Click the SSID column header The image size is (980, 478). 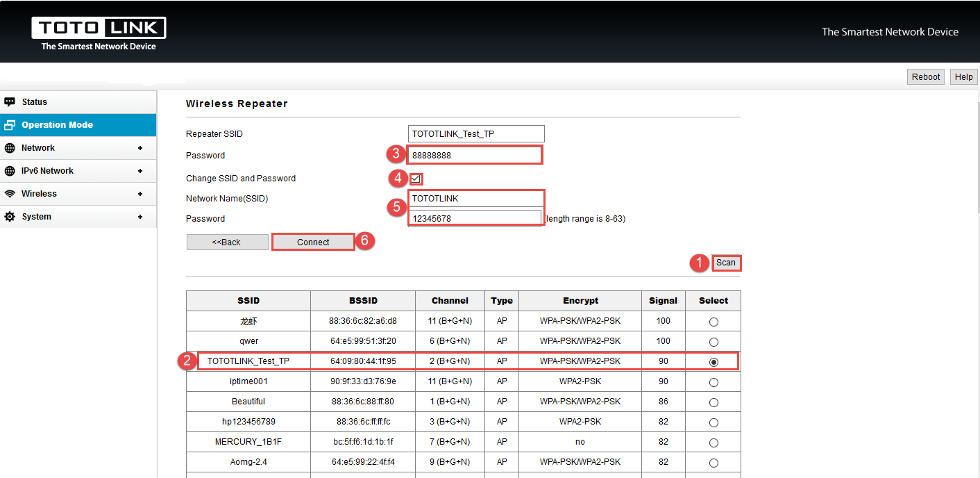(248, 301)
